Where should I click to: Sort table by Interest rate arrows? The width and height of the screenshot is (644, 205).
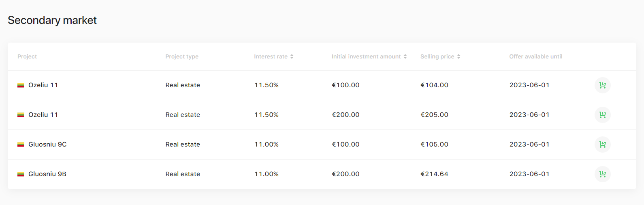pyautogui.click(x=292, y=56)
